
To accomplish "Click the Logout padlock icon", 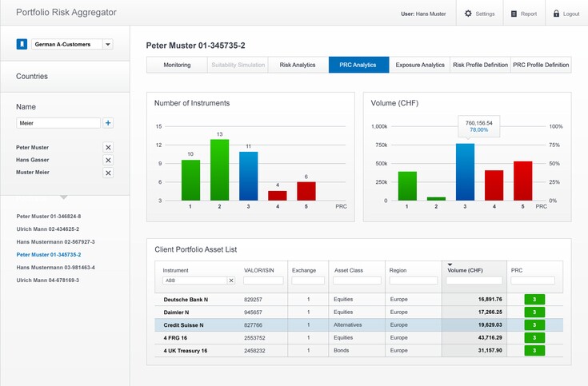I will pyautogui.click(x=557, y=14).
